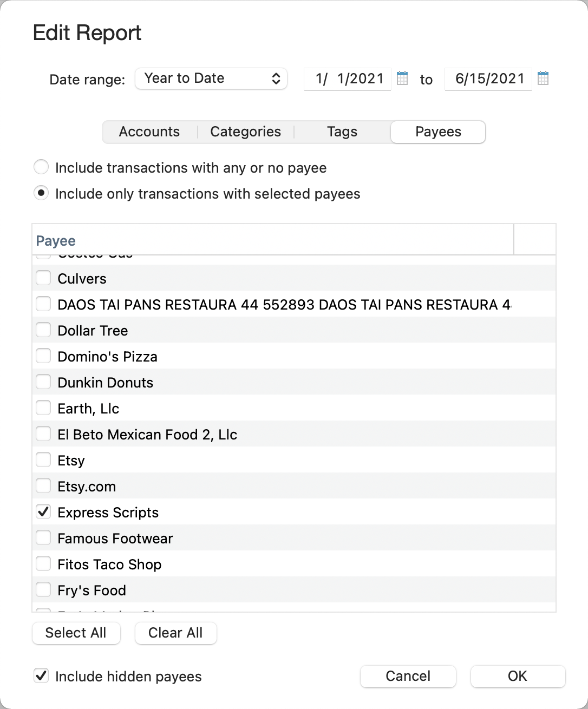
Task: Cancel the Edit Report dialog
Action: (408, 676)
